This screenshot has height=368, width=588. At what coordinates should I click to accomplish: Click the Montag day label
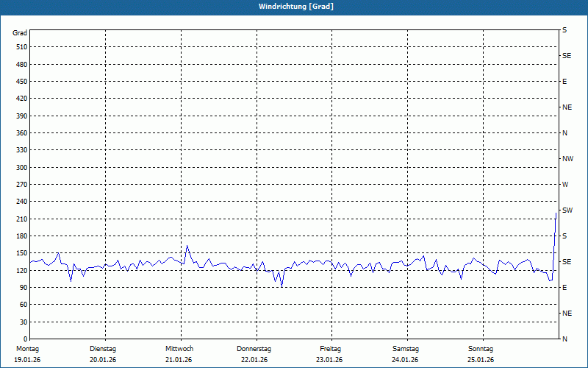click(x=27, y=349)
